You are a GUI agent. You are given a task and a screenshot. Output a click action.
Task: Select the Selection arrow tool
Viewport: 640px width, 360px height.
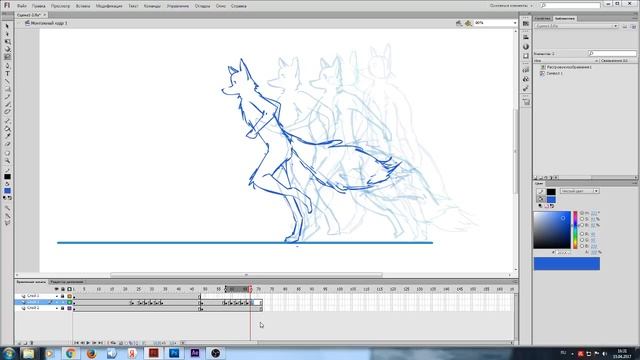[7, 26]
